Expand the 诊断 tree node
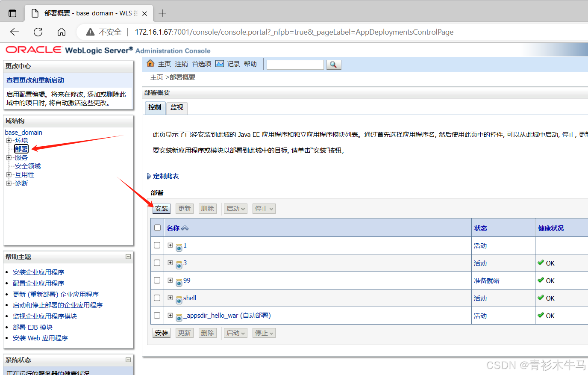Image resolution: width=588 pixels, height=375 pixels. [9, 183]
